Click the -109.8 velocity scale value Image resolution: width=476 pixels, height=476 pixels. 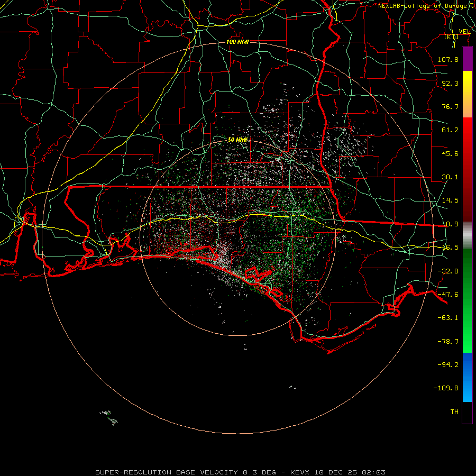pyautogui.click(x=446, y=388)
